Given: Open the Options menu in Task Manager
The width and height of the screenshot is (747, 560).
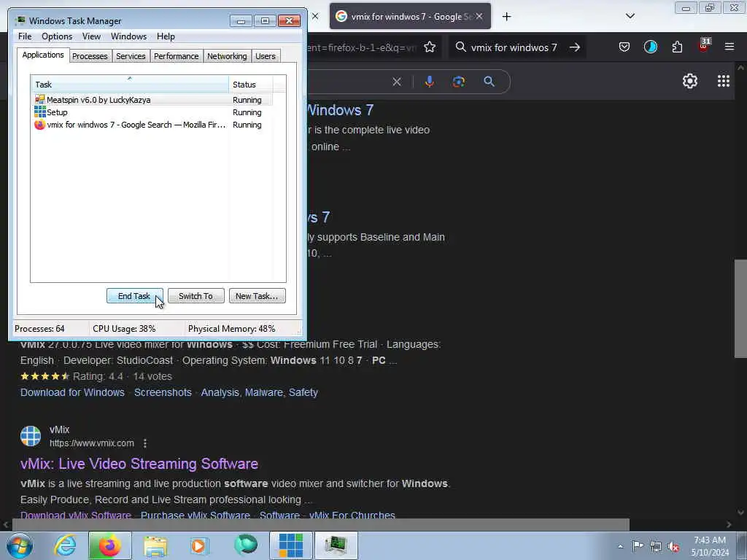Looking at the screenshot, I should point(57,36).
